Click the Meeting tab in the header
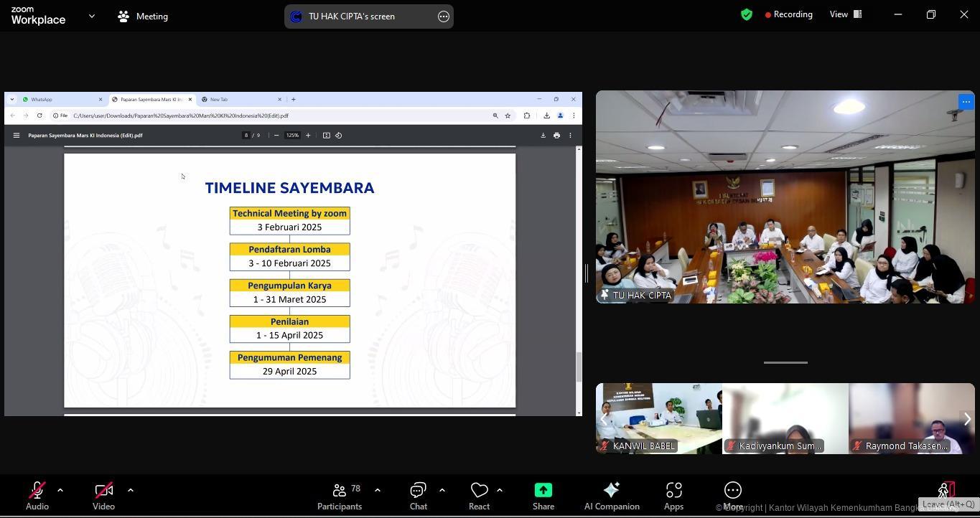The height and width of the screenshot is (518, 980). click(143, 16)
